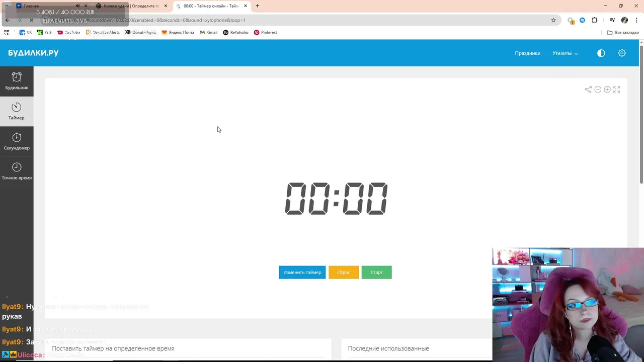The height and width of the screenshot is (362, 644).
Task: Click the Поставить таймер на определенное время heading
Action: pos(113,348)
